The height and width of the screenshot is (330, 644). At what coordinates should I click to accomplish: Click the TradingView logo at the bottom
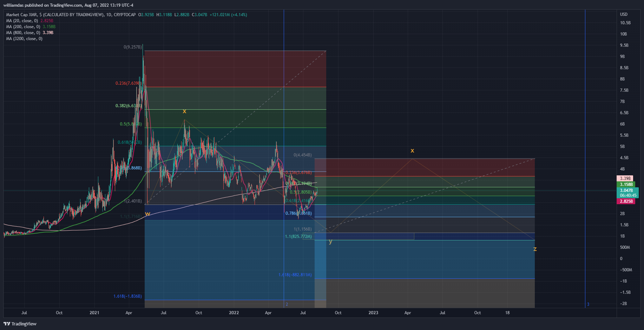click(20, 324)
